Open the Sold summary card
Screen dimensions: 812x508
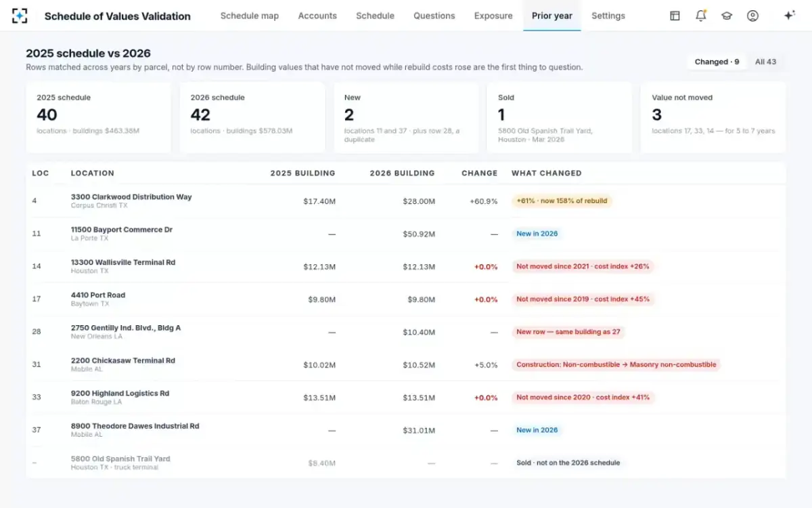tap(560, 117)
